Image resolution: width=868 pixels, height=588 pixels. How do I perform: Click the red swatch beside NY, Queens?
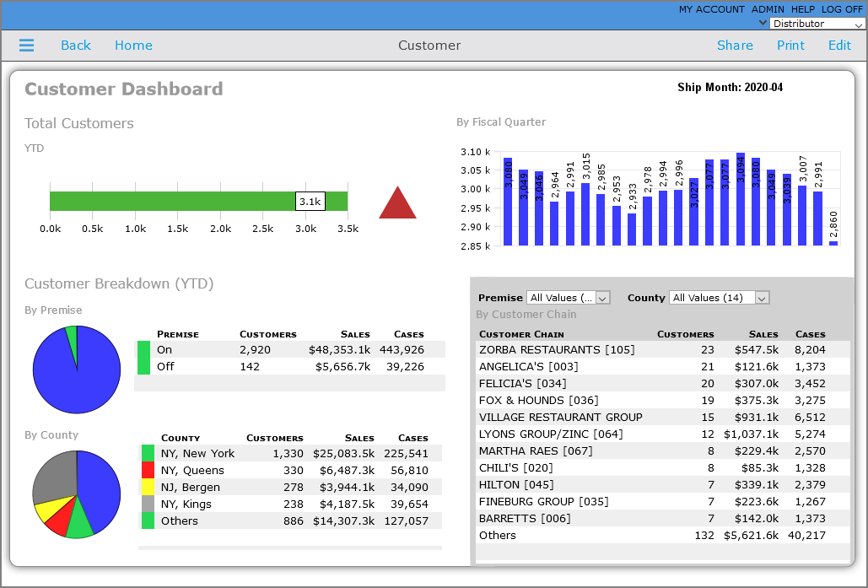coord(148,471)
